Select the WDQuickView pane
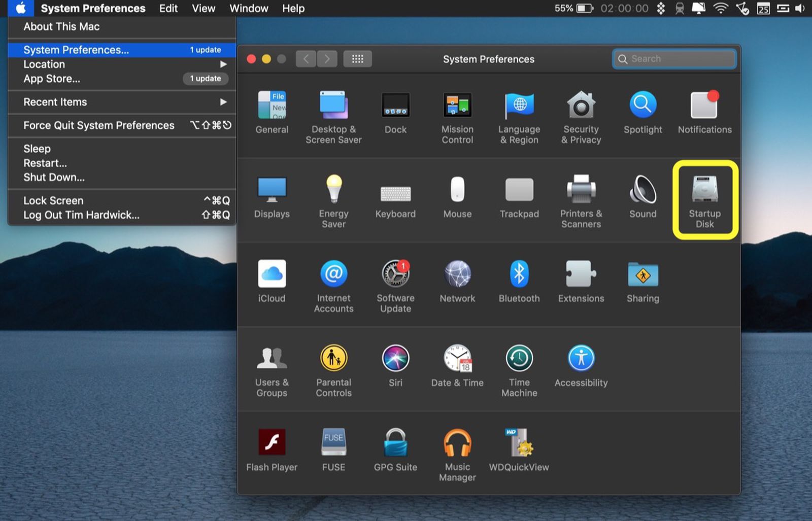812x521 pixels. tap(519, 443)
